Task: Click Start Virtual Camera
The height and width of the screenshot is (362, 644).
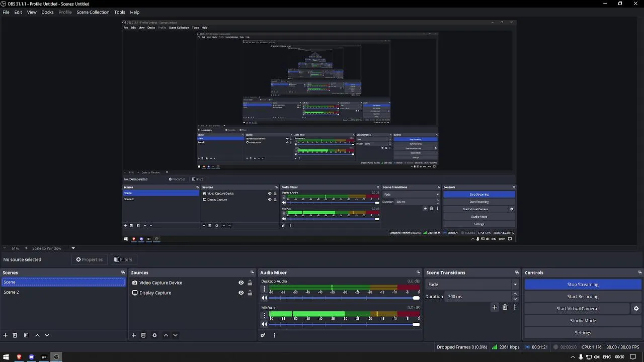Action: 577,309
